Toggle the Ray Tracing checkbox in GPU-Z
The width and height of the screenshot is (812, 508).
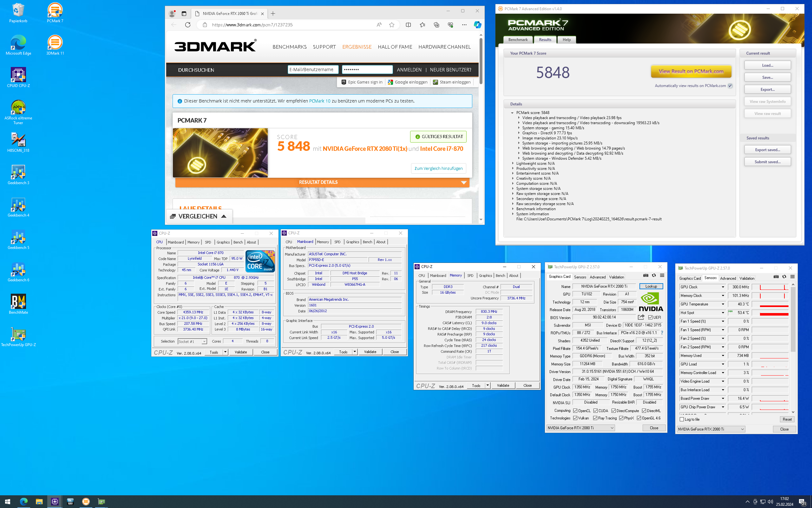[595, 418]
